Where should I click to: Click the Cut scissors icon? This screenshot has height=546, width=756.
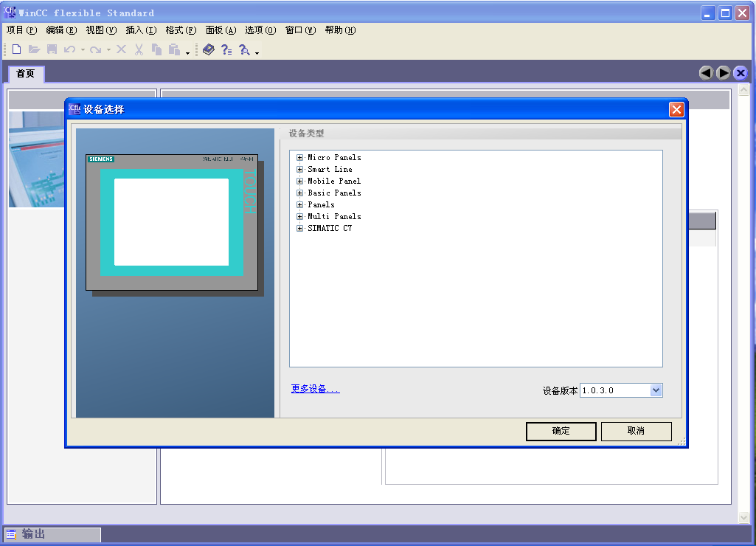click(139, 49)
